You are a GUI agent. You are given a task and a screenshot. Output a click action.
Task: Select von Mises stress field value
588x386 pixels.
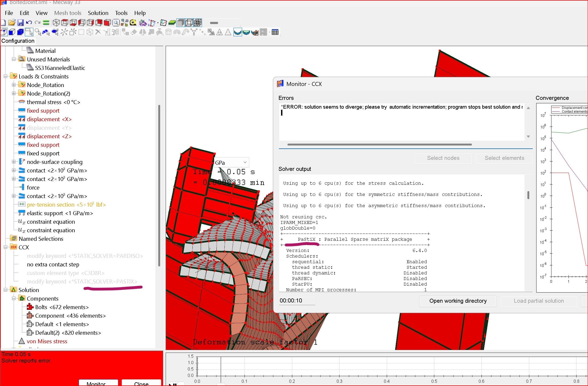click(x=47, y=341)
